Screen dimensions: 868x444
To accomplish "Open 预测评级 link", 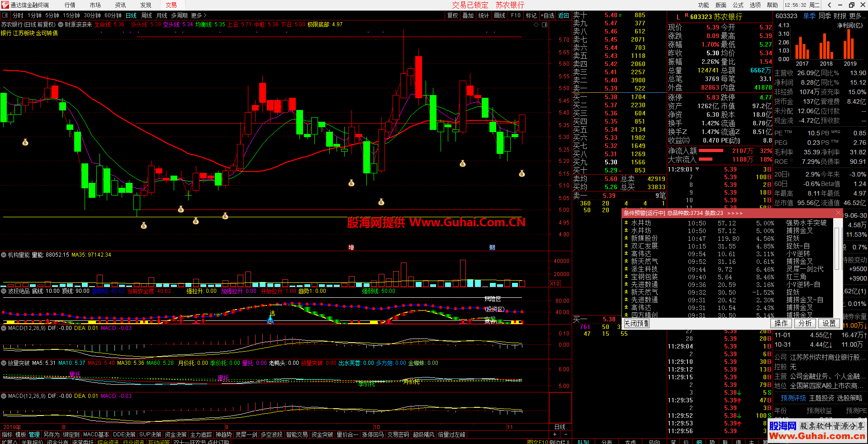I will click(x=793, y=398).
